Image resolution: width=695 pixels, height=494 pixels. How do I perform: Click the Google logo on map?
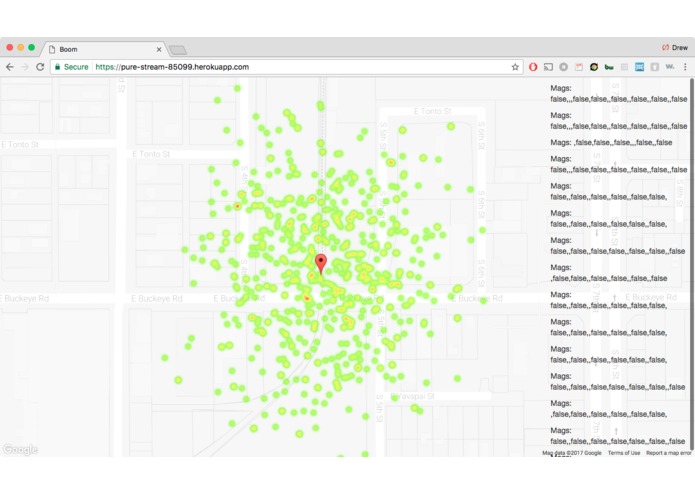click(x=20, y=449)
